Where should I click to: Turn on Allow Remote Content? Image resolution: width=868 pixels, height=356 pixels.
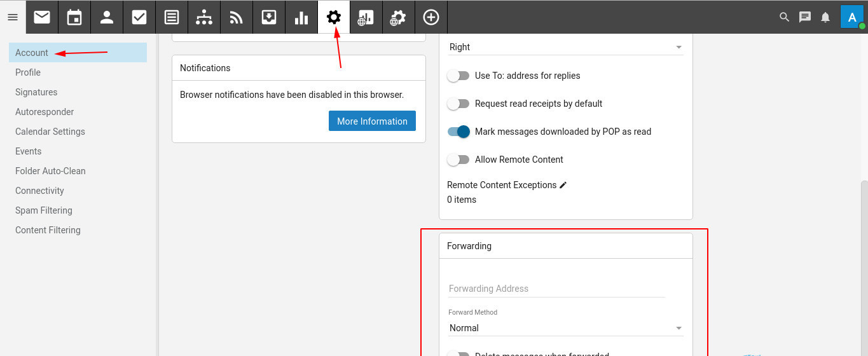point(458,160)
